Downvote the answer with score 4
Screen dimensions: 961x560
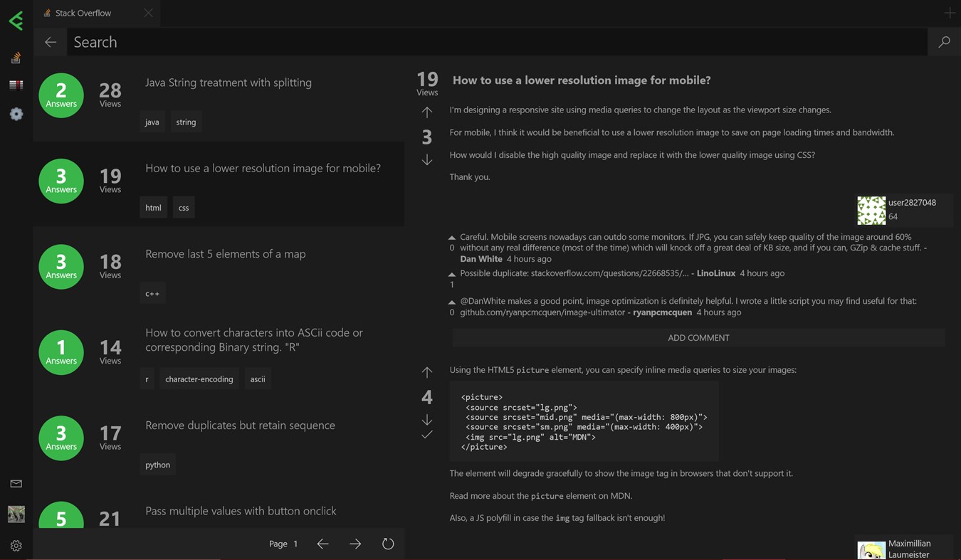(x=427, y=419)
